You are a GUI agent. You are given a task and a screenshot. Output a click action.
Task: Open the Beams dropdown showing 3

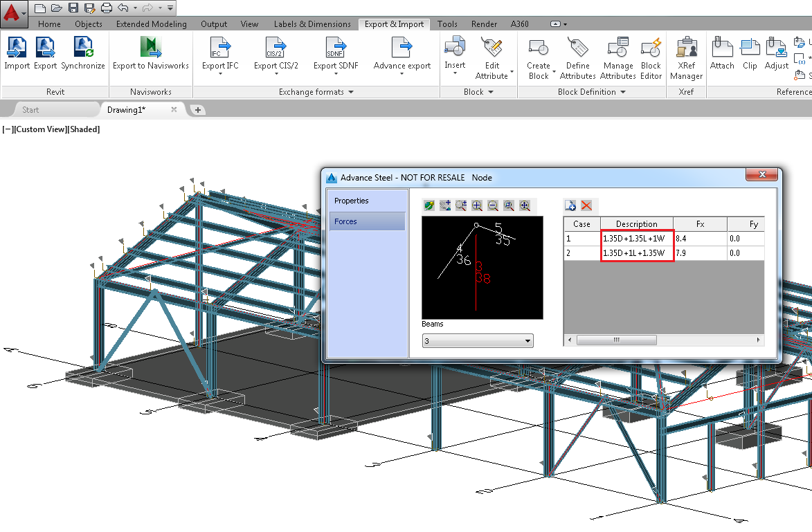tap(478, 341)
